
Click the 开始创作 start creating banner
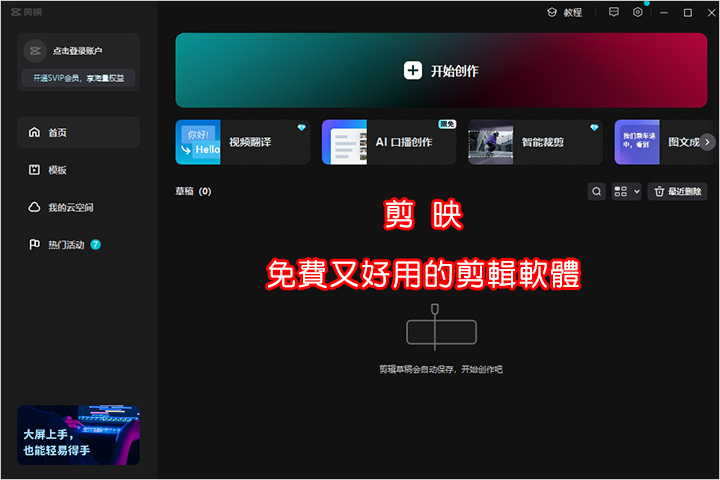pyautogui.click(x=441, y=70)
